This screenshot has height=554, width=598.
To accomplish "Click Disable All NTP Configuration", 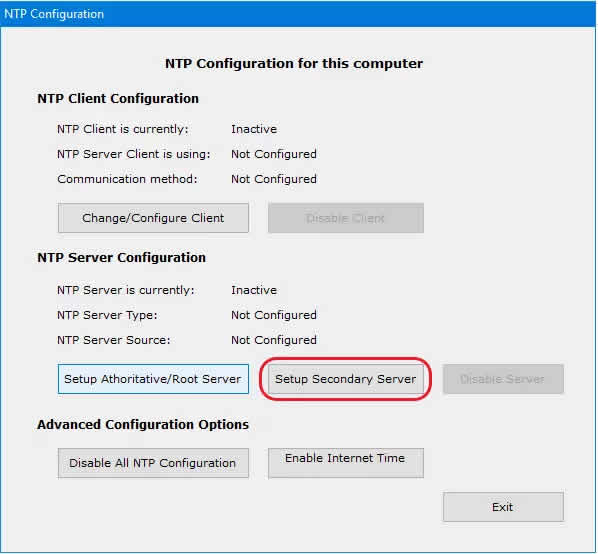I will coord(153,463).
